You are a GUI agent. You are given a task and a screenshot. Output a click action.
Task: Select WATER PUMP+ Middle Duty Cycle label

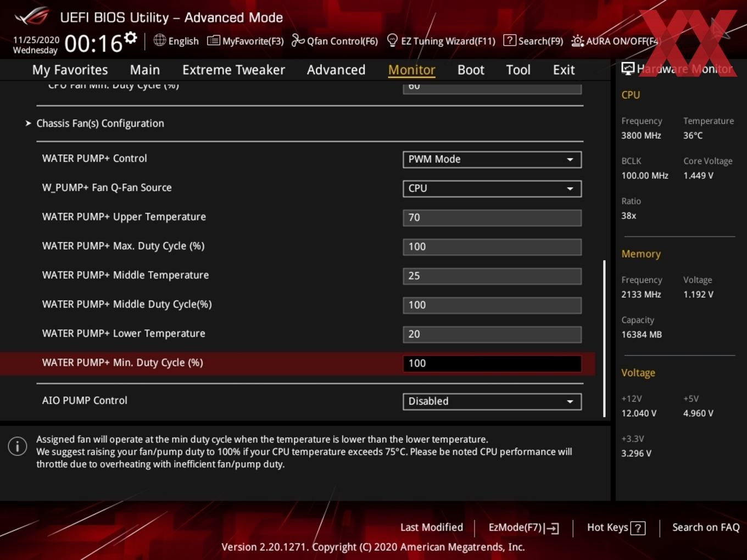coord(127,304)
